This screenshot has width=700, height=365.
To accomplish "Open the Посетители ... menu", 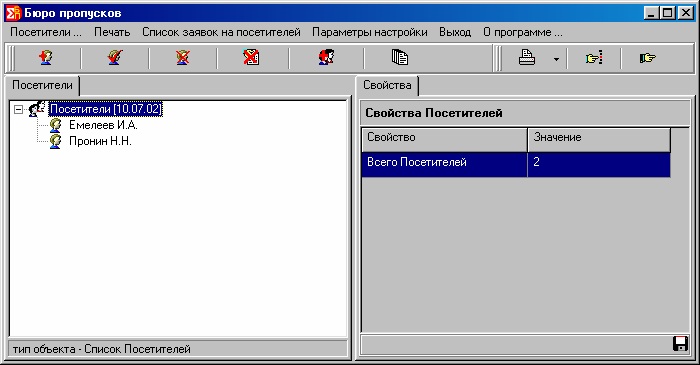I will (x=46, y=32).
